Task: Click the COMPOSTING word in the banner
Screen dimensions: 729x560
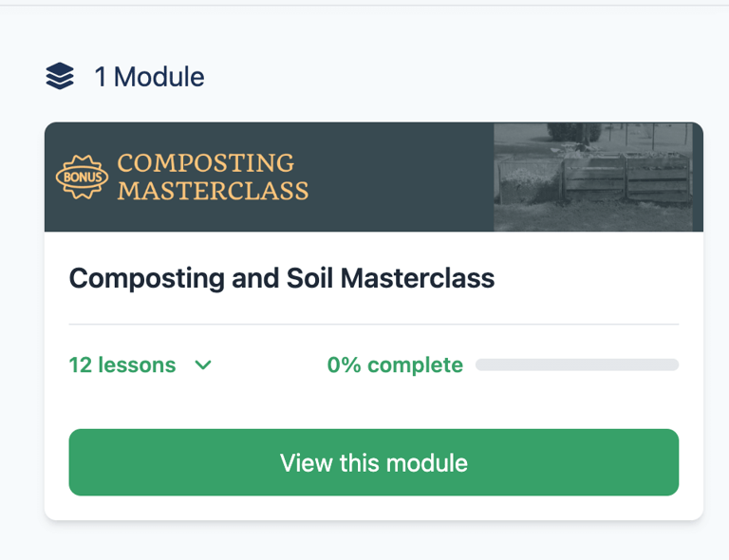Action: (x=206, y=163)
